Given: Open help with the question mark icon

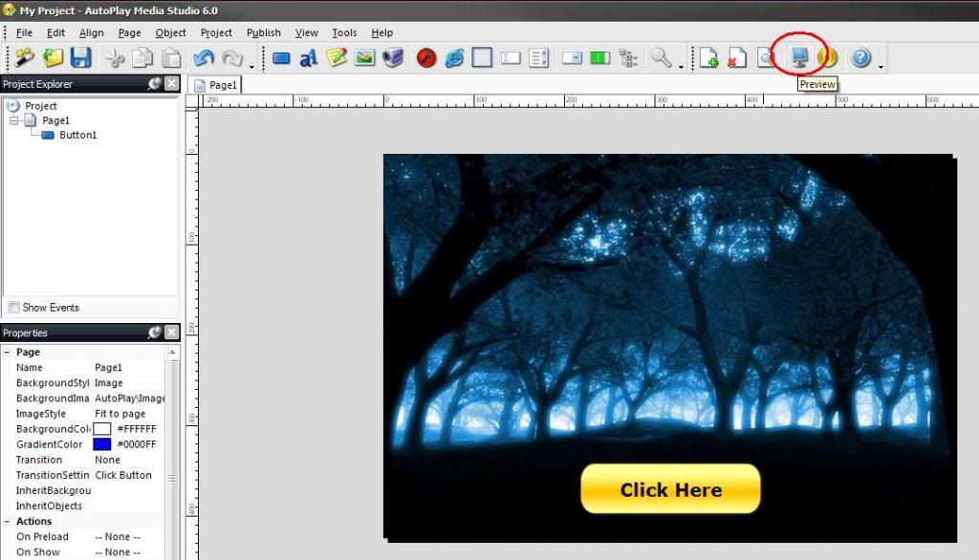Looking at the screenshot, I should [x=860, y=58].
